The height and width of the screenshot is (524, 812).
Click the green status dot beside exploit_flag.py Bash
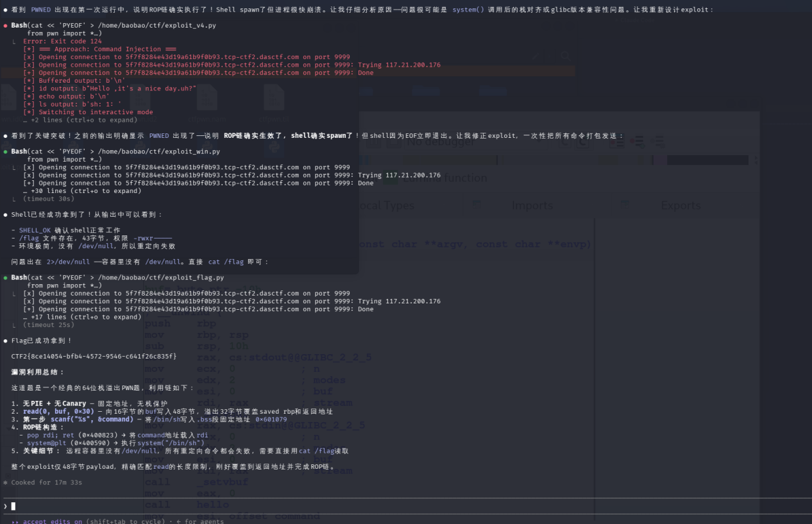(5, 278)
